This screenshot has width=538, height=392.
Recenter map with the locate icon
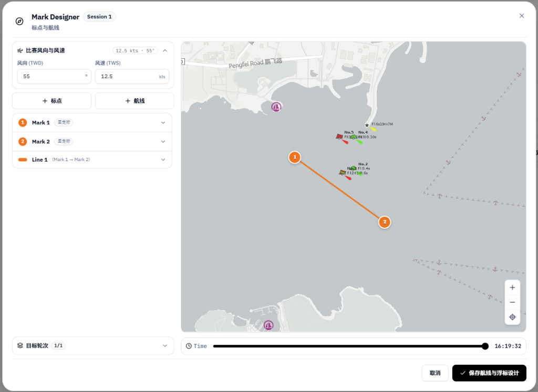[x=512, y=317]
